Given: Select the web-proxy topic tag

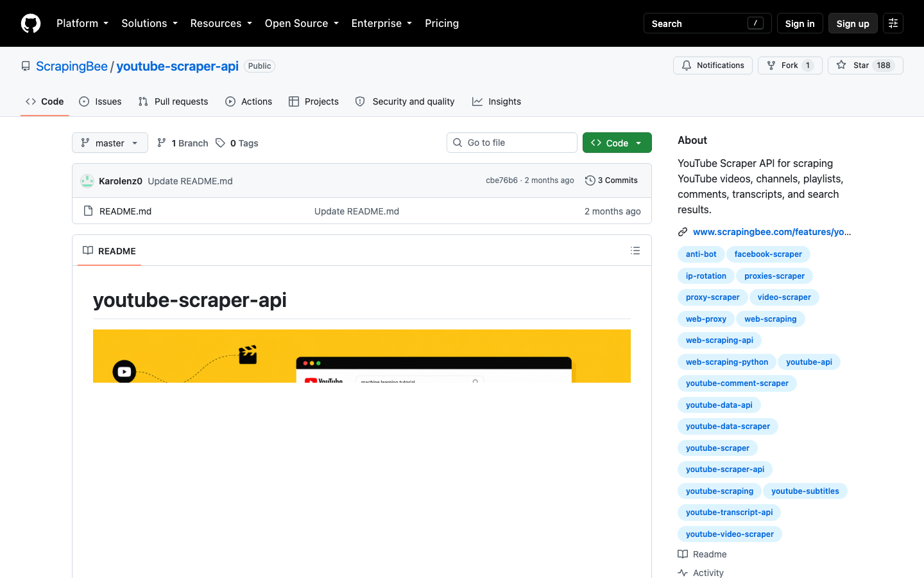Looking at the screenshot, I should tap(706, 319).
